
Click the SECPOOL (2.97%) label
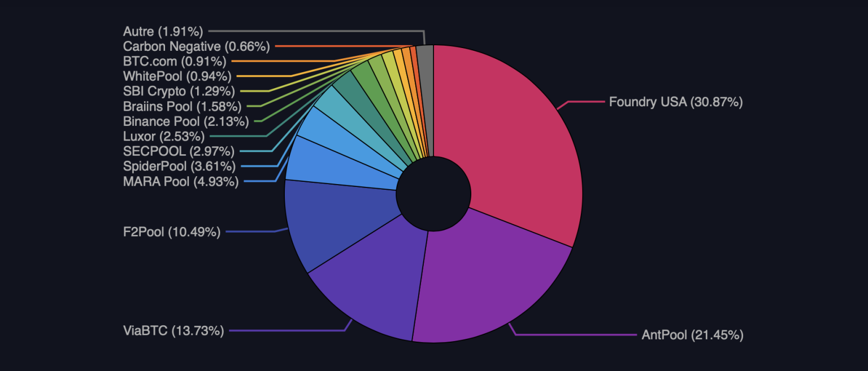(179, 151)
